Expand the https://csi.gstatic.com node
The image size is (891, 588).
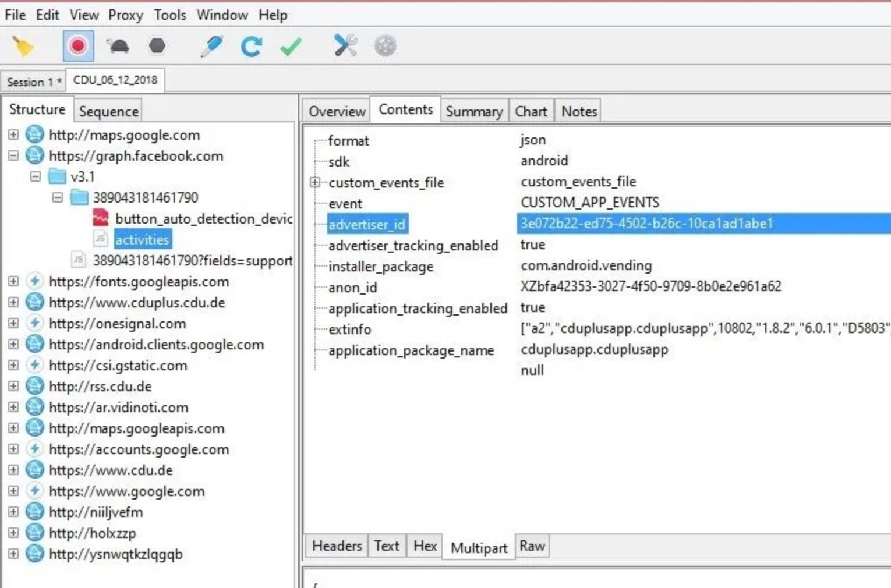(13, 365)
